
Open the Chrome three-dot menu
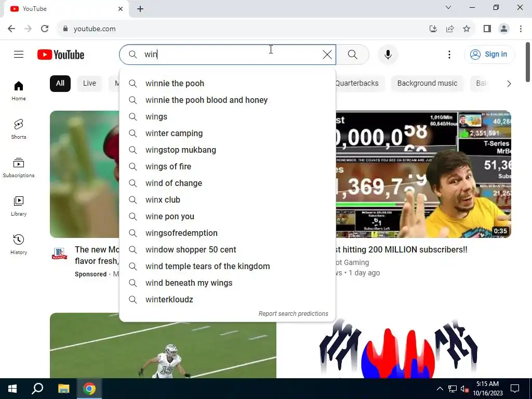pos(521,29)
